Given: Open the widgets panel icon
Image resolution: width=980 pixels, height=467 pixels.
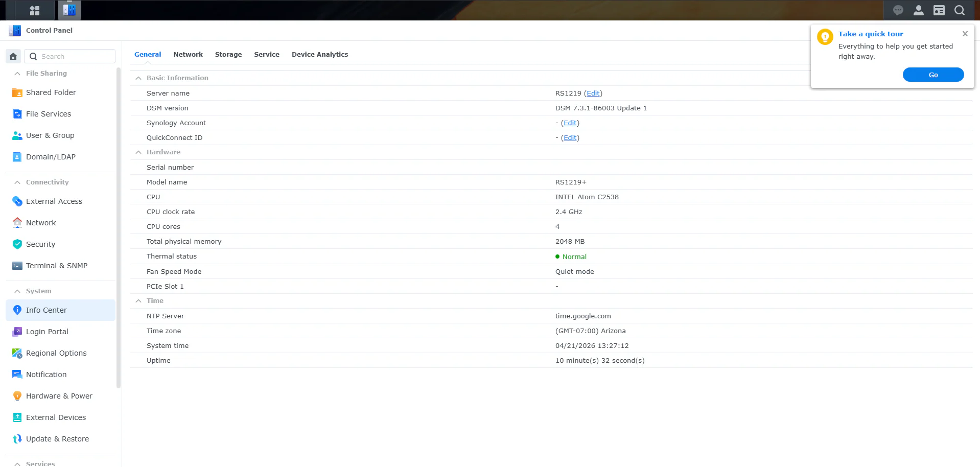Looking at the screenshot, I should click(939, 10).
